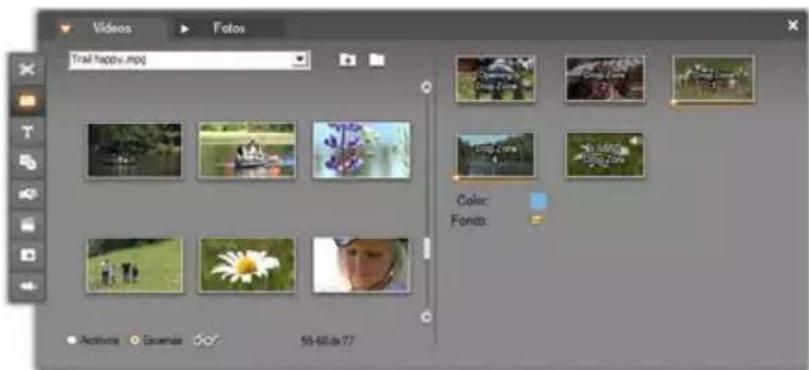Screen dimensions: 809x370
Task: Click the white scrollbar thumb
Action: (426, 248)
